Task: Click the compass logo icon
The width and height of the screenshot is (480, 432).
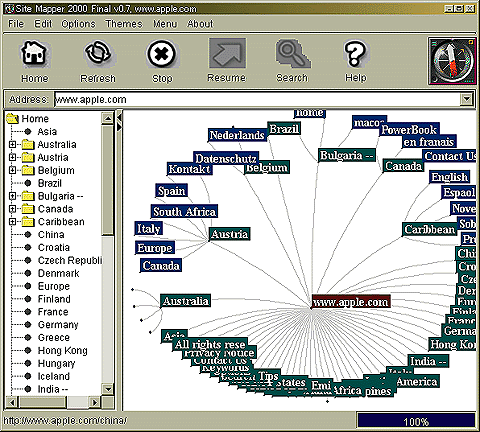Action: (x=452, y=61)
